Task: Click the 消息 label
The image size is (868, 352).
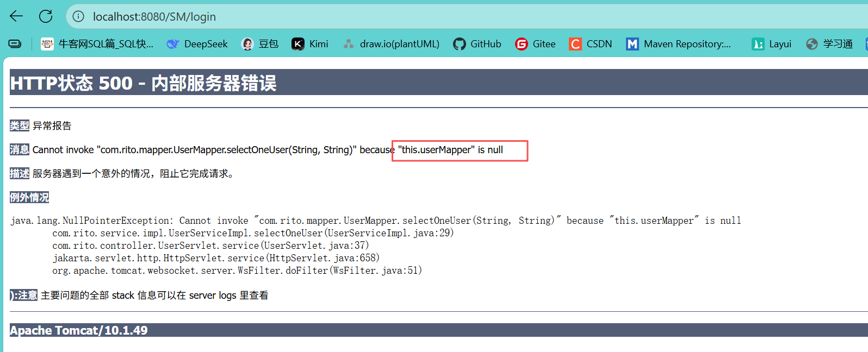Action: 20,149
